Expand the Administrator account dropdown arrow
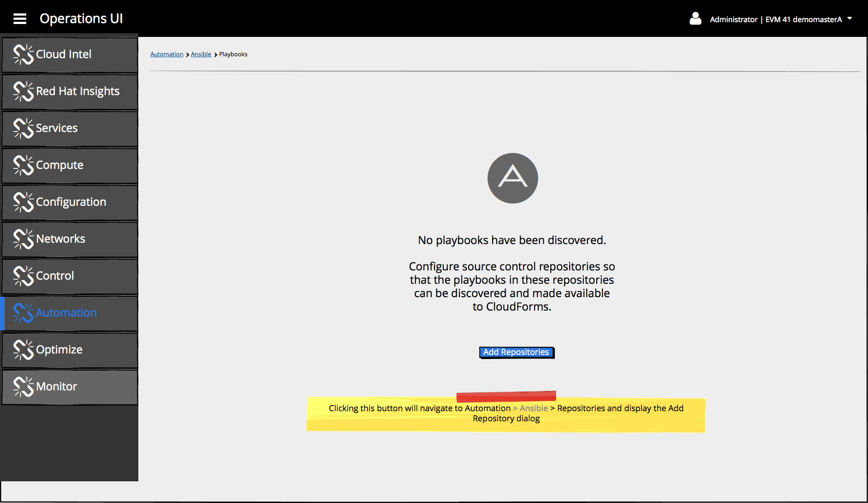Image resolution: width=868 pixels, height=503 pixels. coord(850,18)
